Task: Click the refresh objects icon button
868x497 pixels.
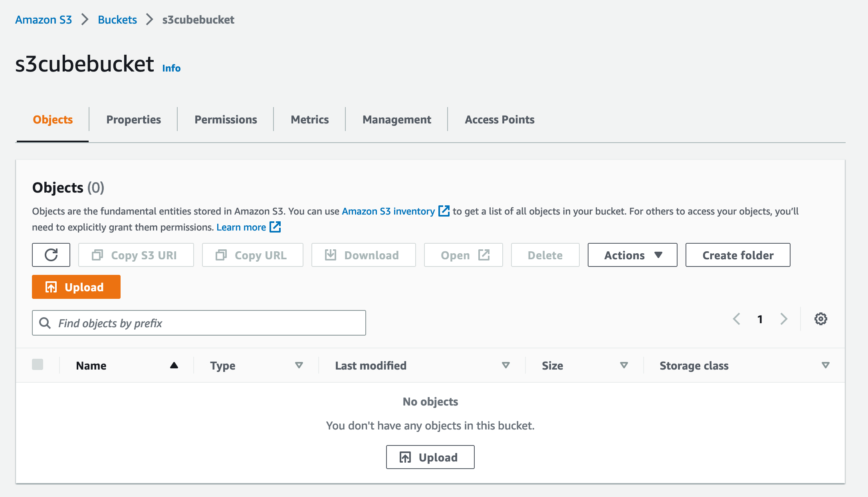Action: [51, 255]
